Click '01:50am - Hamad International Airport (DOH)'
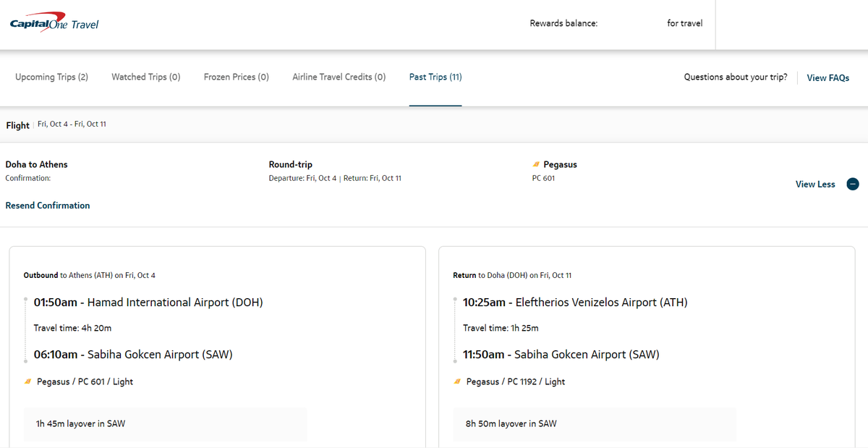 (x=148, y=303)
